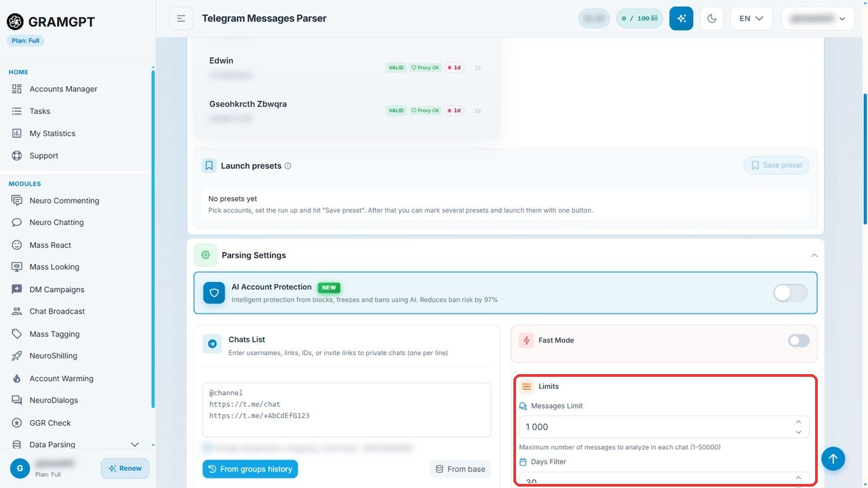Click the Save preset button
This screenshot has width=868, height=488.
tap(776, 165)
